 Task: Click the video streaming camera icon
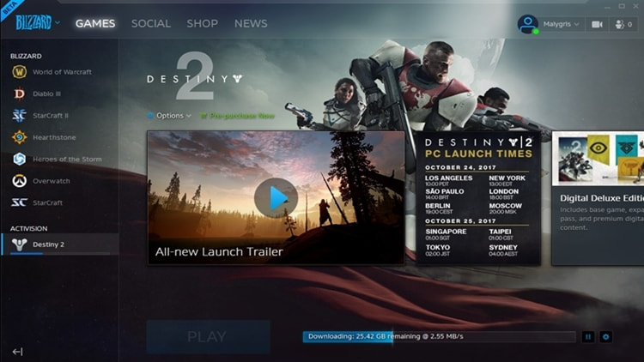597,24
